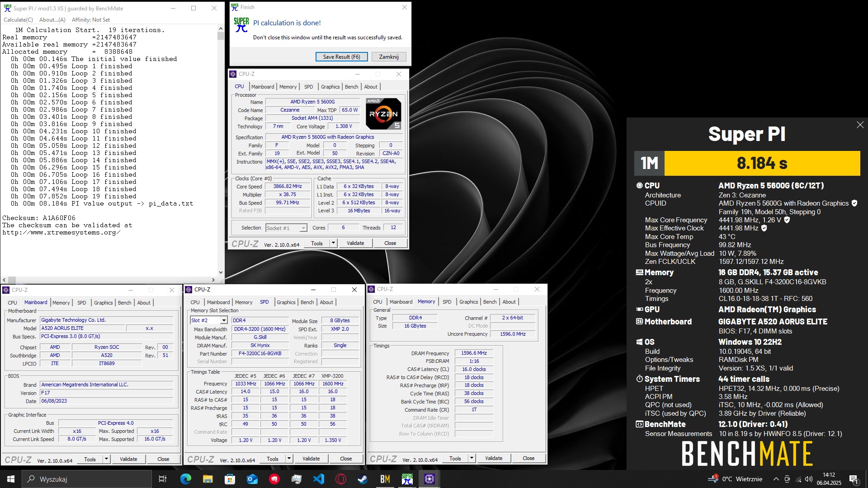Expand Tools dropdown arrow in Mainboard CPU-Z window

[x=106, y=459]
